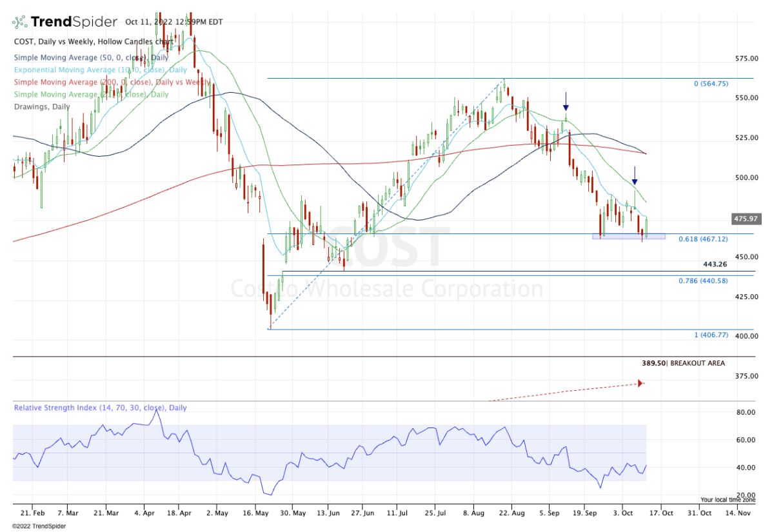774x532 pixels.
Task: Click the '400.00' price axis label
Action: click(x=747, y=336)
